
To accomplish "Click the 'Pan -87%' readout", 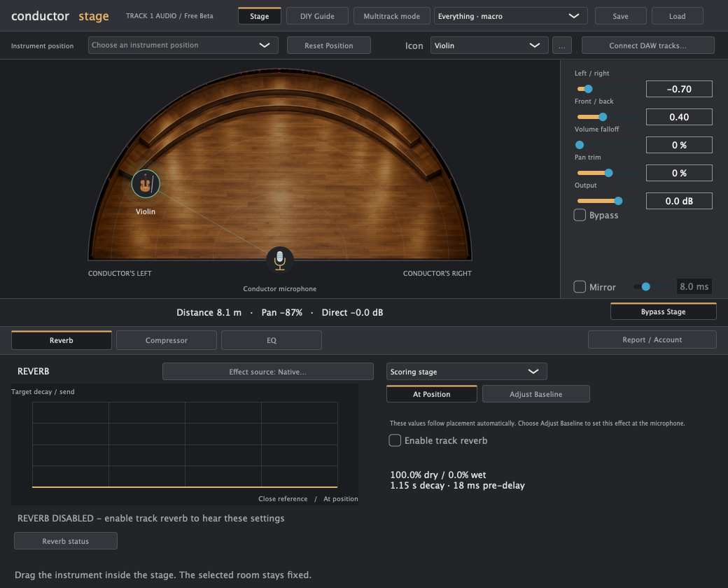I will (282, 313).
